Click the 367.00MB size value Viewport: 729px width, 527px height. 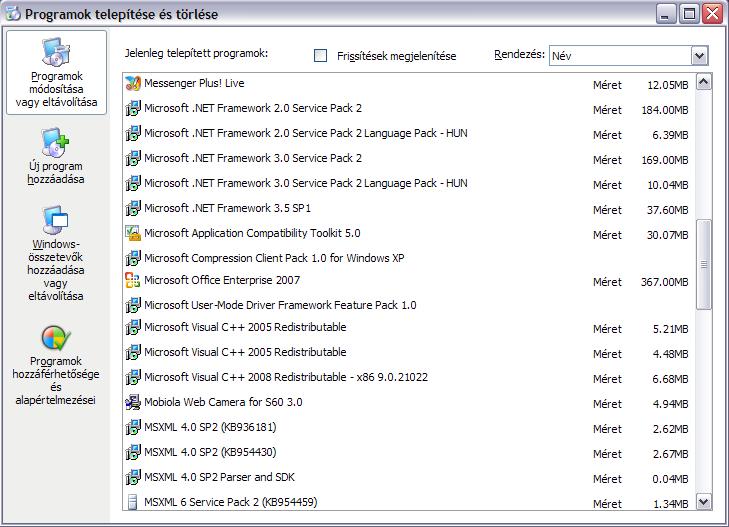(x=664, y=282)
